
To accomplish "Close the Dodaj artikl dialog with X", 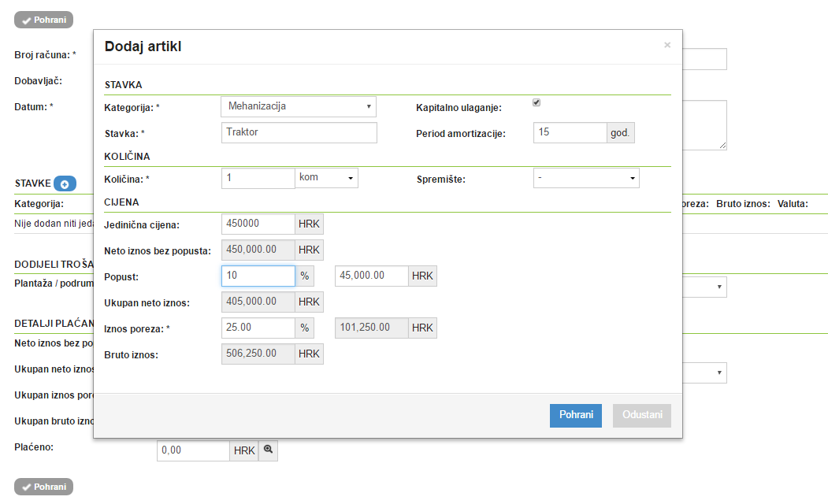I will pos(666,45).
